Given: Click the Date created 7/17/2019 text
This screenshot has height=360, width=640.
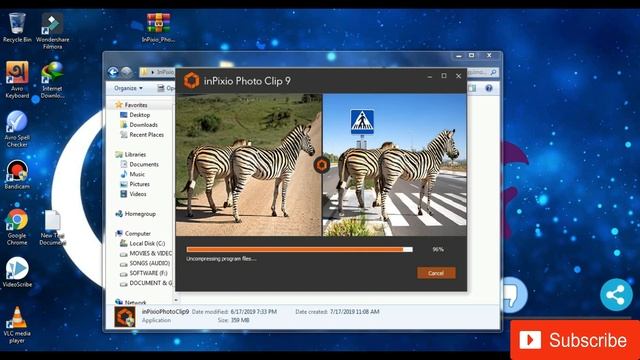Looking at the screenshot, I should coord(337,312).
